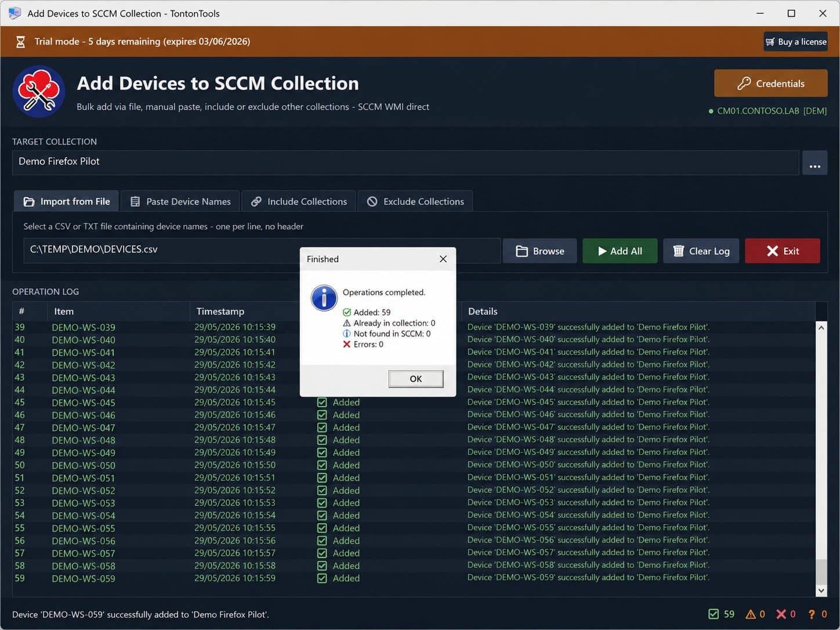Screen dimensions: 840x630
Task: Select the DEMO-WS-039 item cell
Action: (x=84, y=328)
